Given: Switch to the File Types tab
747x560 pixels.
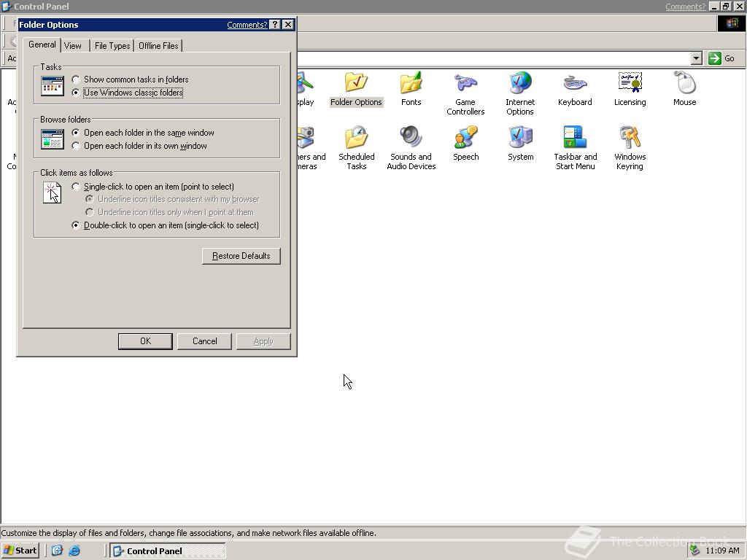Looking at the screenshot, I should pos(112,46).
